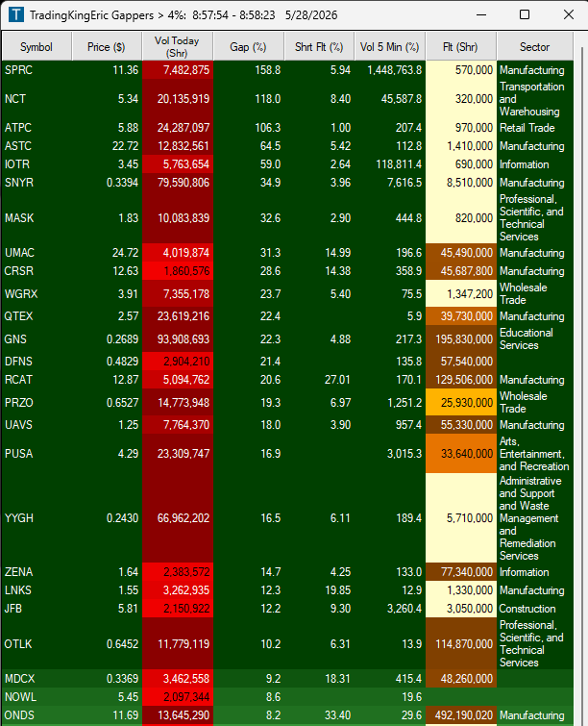Screen dimensions: 588x726
Task: Click YYGH volume 66,962,202
Action: [x=178, y=517]
